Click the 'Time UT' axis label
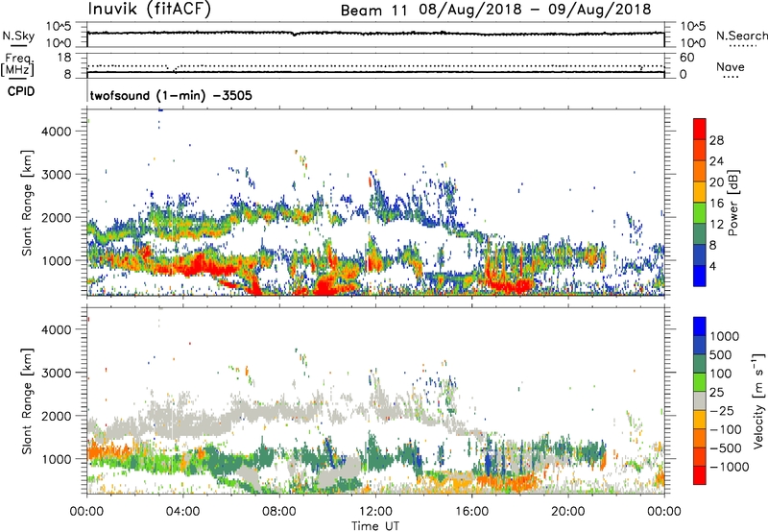The height and width of the screenshot is (532, 768). pyautogui.click(x=375, y=526)
